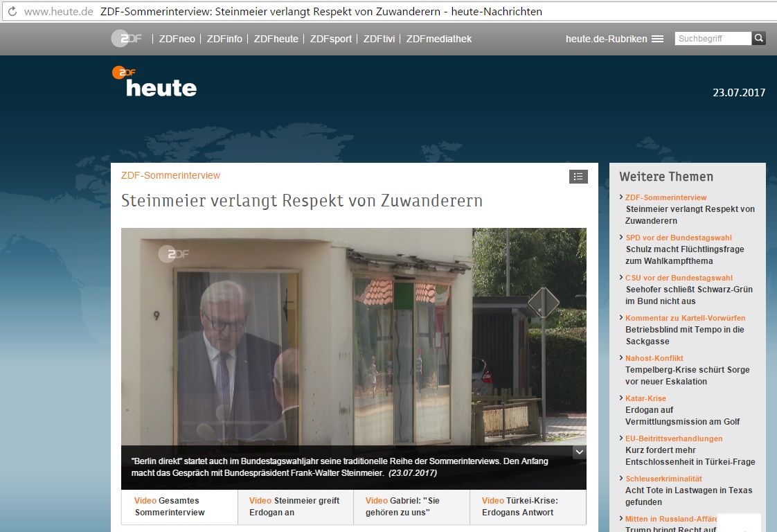Screen dimensions: 777x532
Task: Focus the Suchbegriff search field
Action: pos(713,38)
